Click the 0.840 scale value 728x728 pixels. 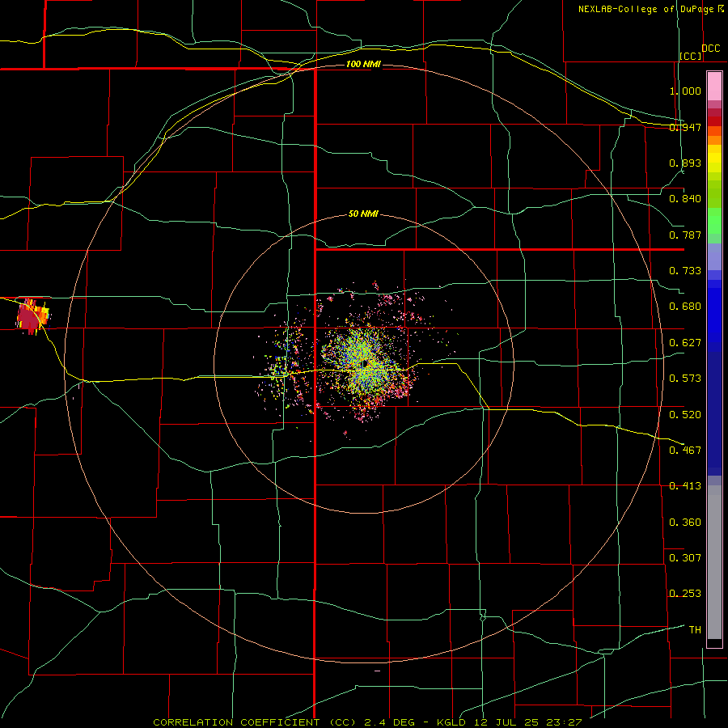(x=685, y=199)
